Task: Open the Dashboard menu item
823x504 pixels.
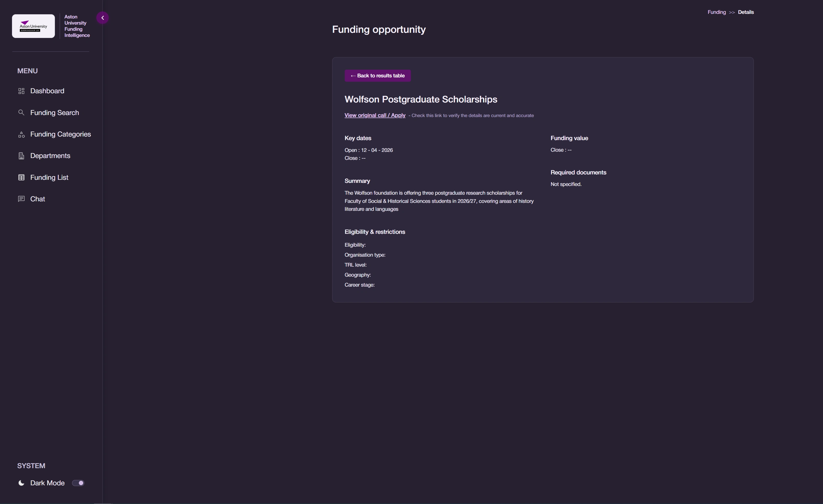Action: click(47, 91)
